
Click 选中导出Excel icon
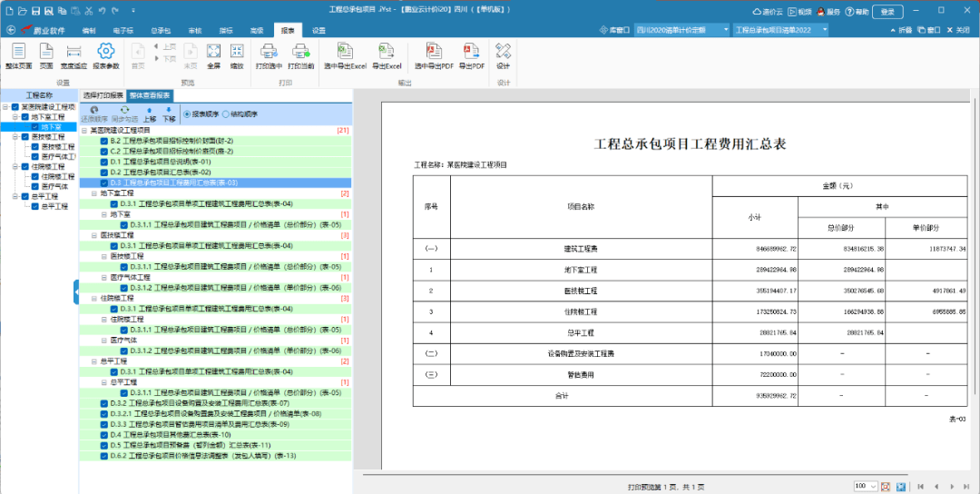click(345, 53)
